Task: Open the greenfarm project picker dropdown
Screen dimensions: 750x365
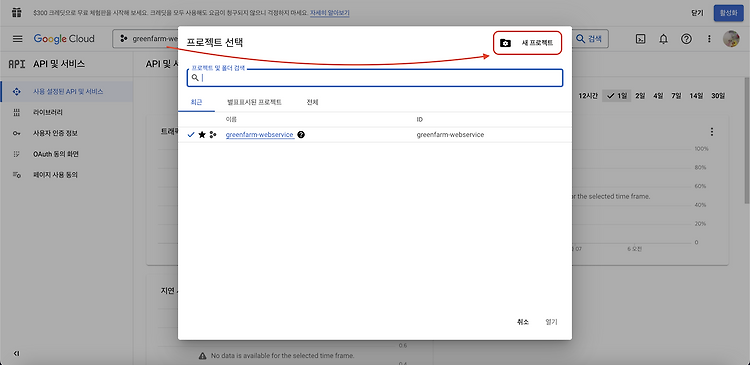Action: pos(145,39)
